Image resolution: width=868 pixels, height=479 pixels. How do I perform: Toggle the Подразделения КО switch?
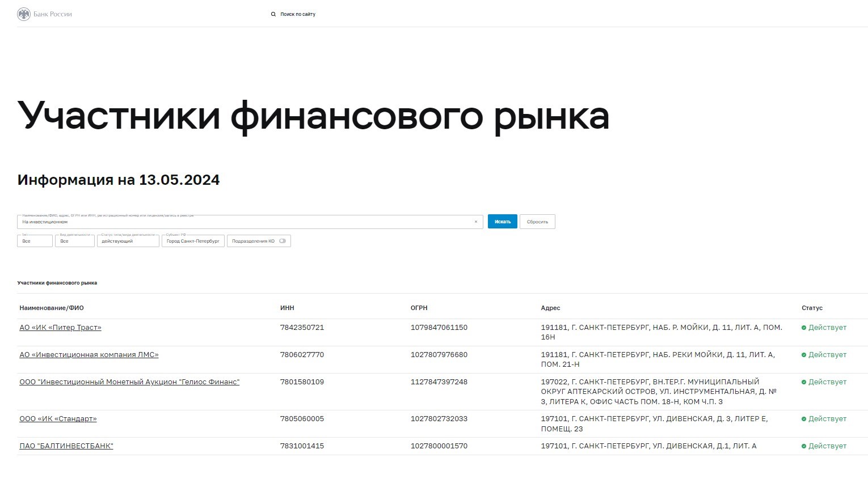pos(283,241)
